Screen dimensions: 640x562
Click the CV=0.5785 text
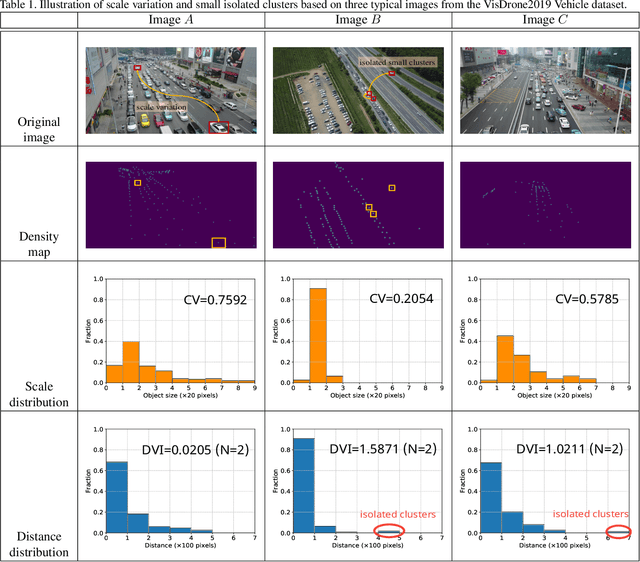tap(586, 298)
